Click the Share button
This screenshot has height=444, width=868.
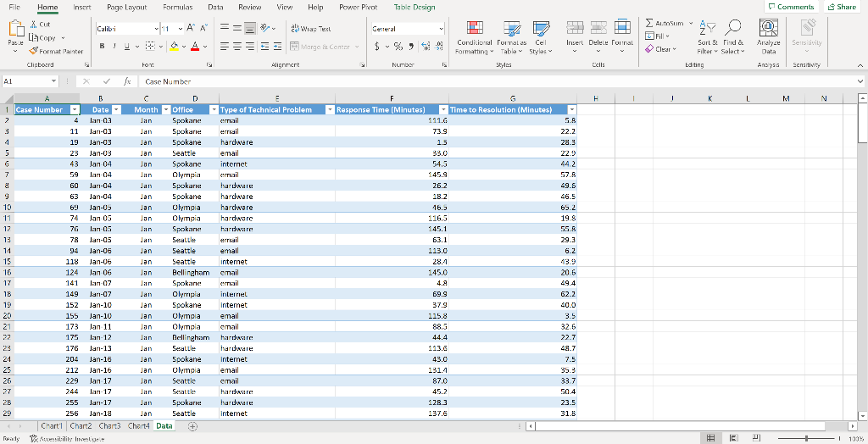[x=843, y=7]
